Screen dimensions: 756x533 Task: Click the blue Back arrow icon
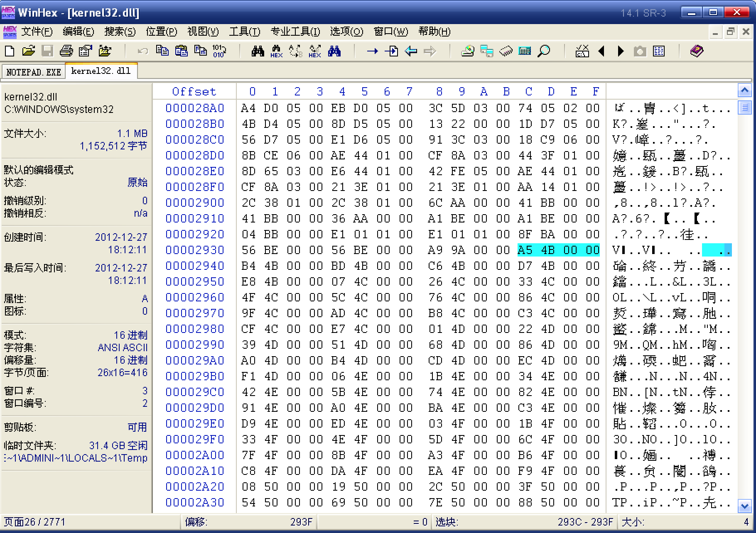[411, 51]
